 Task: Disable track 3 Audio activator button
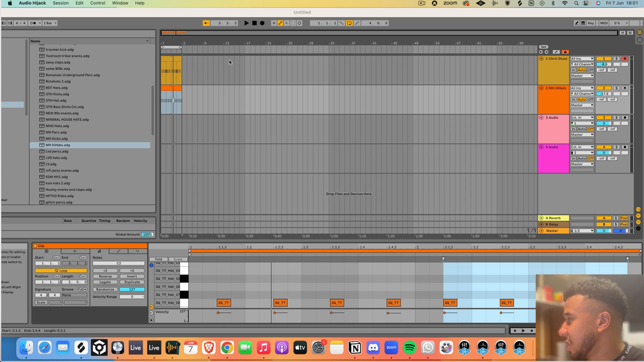[603, 117]
